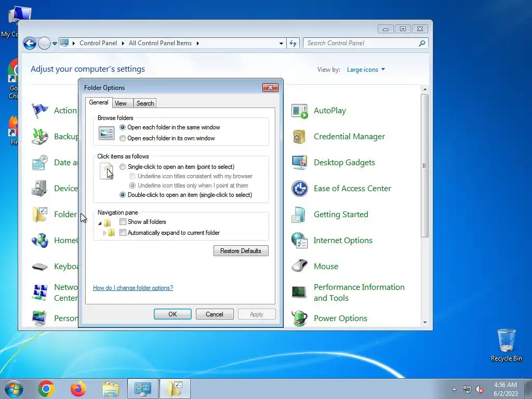The height and width of the screenshot is (399, 532).
Task: Open the Ease of Access Center icon
Action: click(x=300, y=189)
